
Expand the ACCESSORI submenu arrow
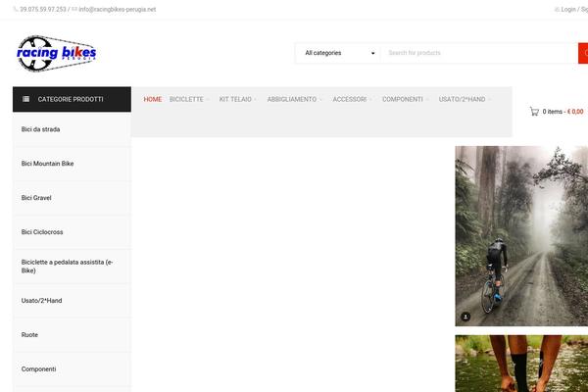click(370, 100)
